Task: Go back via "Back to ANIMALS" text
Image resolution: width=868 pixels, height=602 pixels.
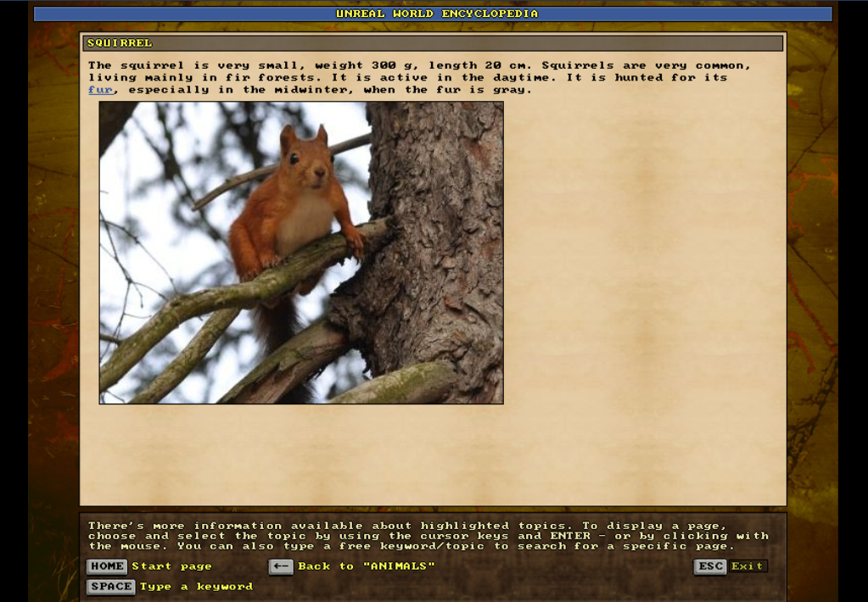Action: (x=366, y=566)
